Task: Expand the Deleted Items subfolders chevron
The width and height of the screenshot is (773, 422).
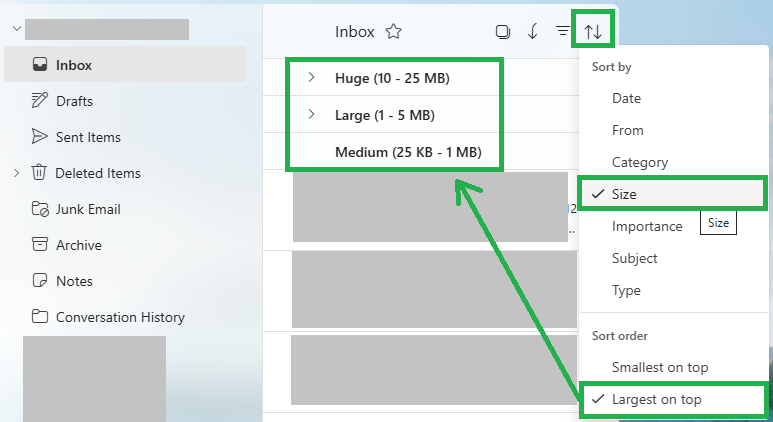Action: (x=16, y=173)
